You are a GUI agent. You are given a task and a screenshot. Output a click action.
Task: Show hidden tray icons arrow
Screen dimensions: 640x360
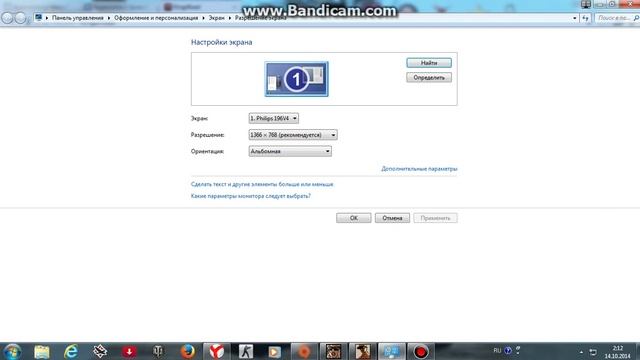(x=581, y=352)
